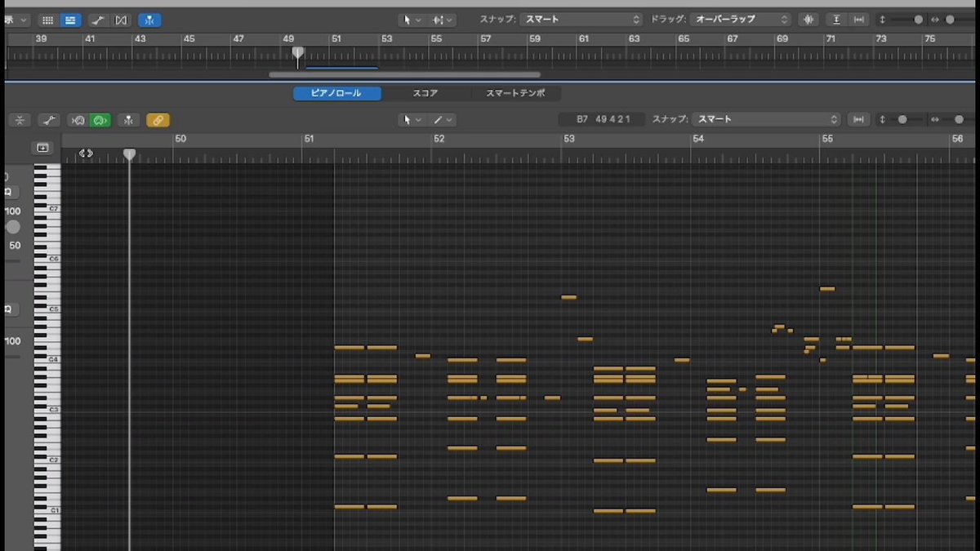980x551 pixels.
Task: Click the waveform zoom icon in tracks toolbar
Action: (x=809, y=20)
